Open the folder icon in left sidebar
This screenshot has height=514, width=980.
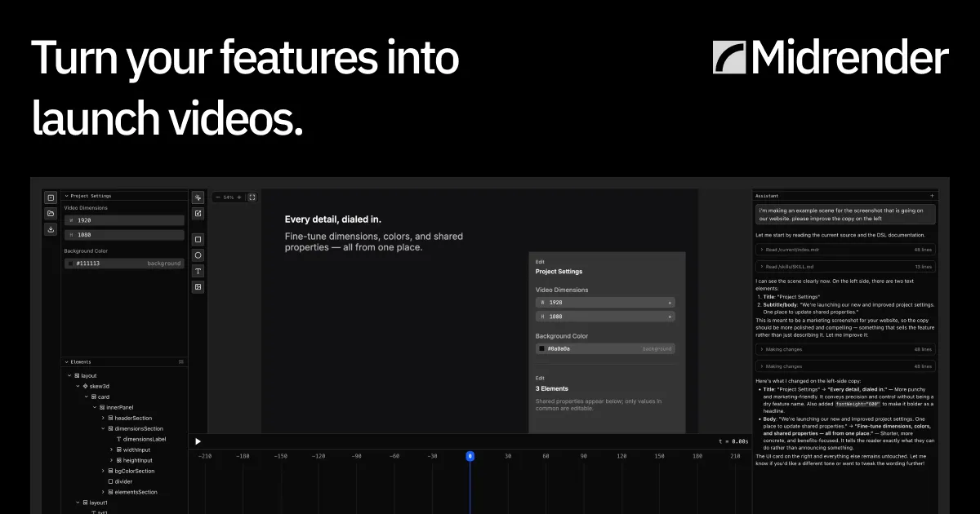coord(51,214)
